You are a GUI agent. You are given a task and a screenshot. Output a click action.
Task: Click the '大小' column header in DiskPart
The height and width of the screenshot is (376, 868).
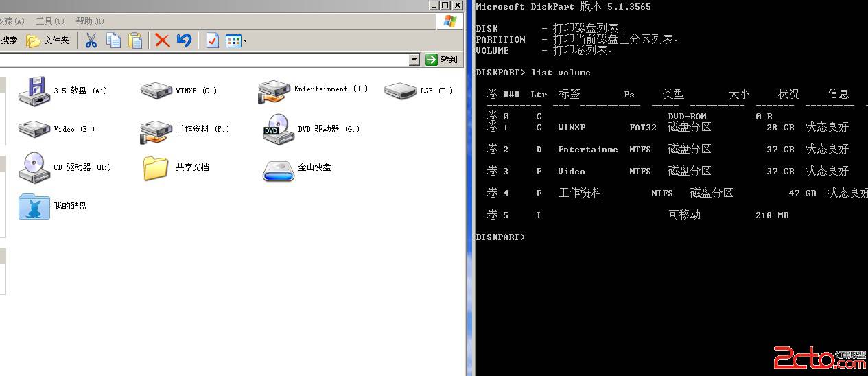(x=739, y=94)
